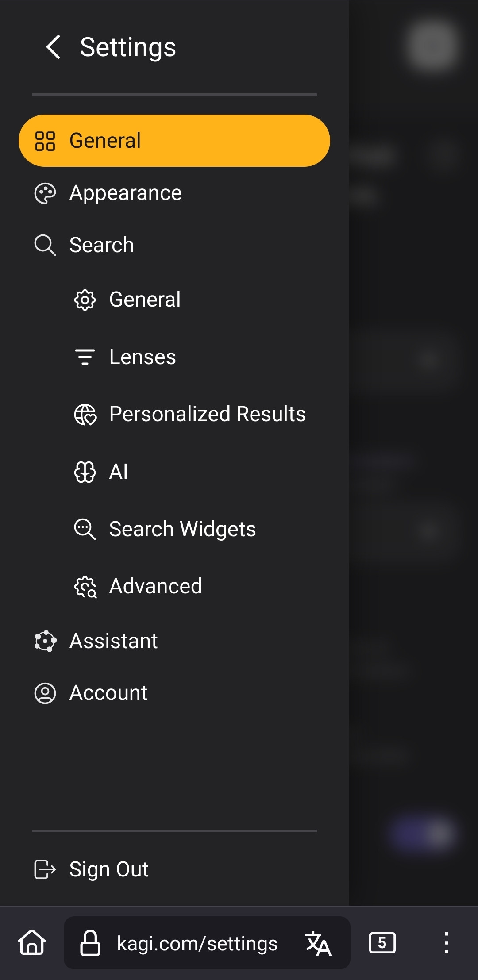Open General under the Search section
This screenshot has width=478, height=980.
[145, 300]
